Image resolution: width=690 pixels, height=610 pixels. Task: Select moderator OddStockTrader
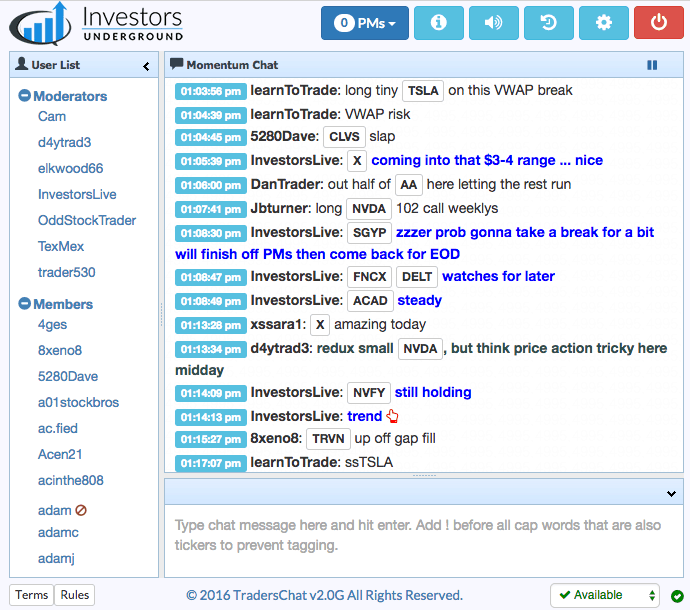[x=87, y=220]
